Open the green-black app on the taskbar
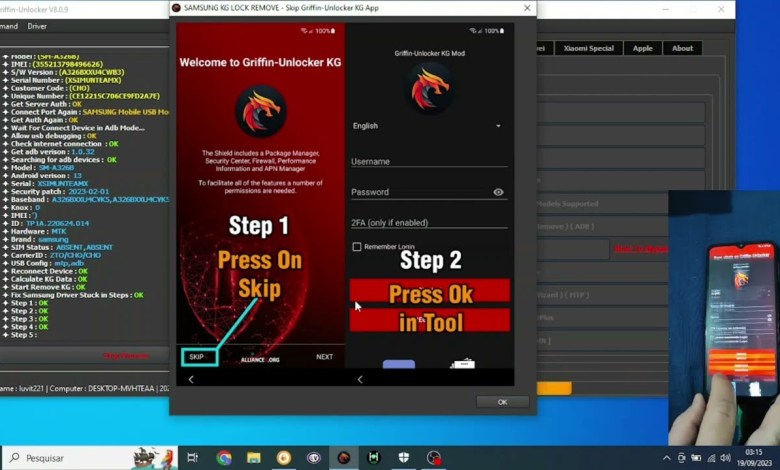Image resolution: width=780 pixels, height=470 pixels. coord(374,458)
